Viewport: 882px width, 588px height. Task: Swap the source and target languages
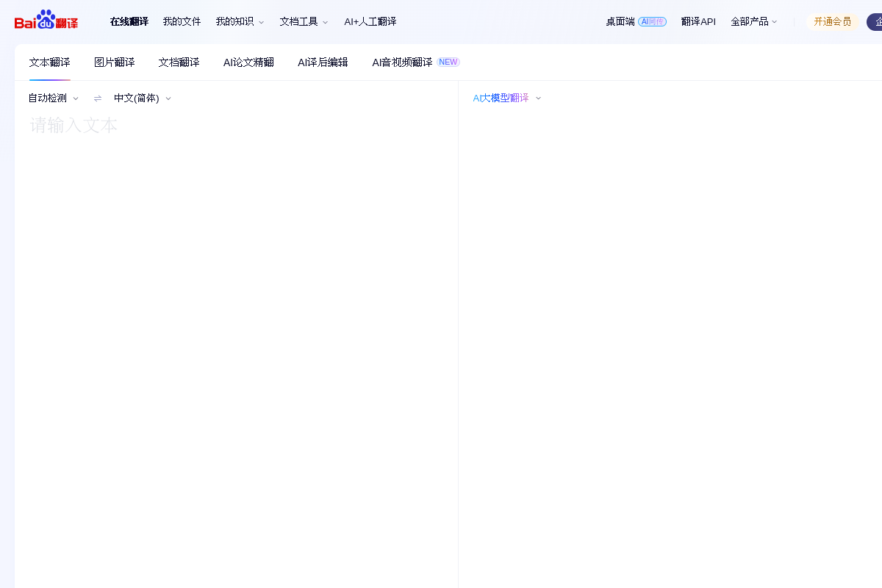click(97, 98)
